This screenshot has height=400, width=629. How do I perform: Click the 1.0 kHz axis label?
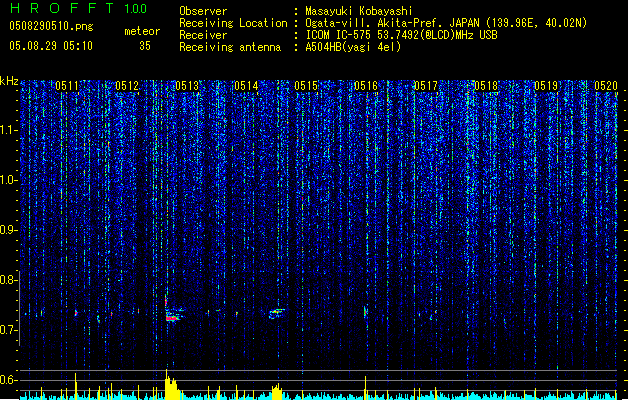[x=8, y=180]
